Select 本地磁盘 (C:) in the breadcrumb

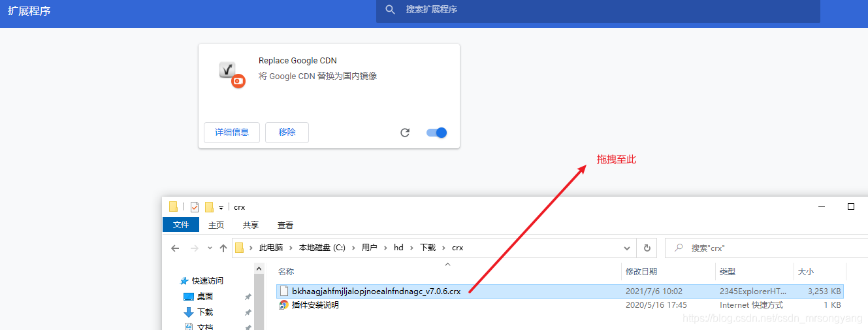pyautogui.click(x=322, y=248)
